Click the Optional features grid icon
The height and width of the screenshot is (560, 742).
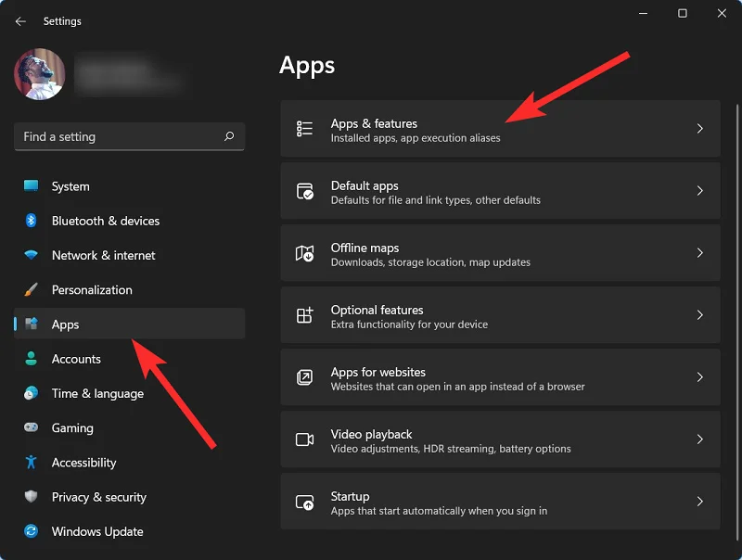click(x=304, y=315)
